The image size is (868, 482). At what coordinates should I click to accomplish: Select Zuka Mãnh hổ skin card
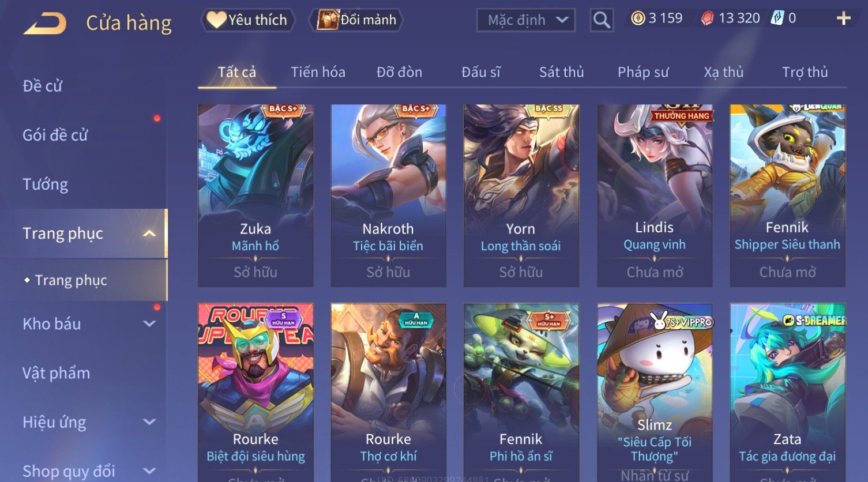255,195
